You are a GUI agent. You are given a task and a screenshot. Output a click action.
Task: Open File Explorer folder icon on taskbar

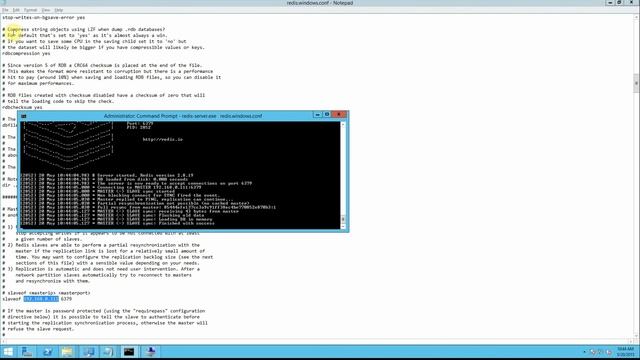click(x=67, y=352)
